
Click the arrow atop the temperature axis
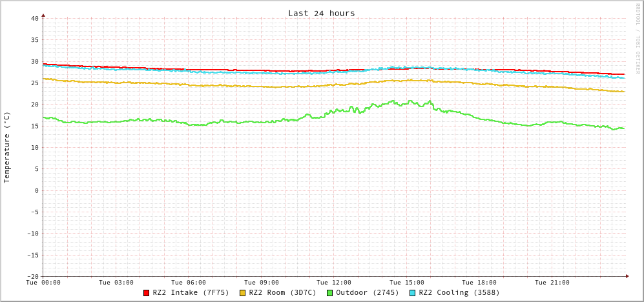point(43,14)
